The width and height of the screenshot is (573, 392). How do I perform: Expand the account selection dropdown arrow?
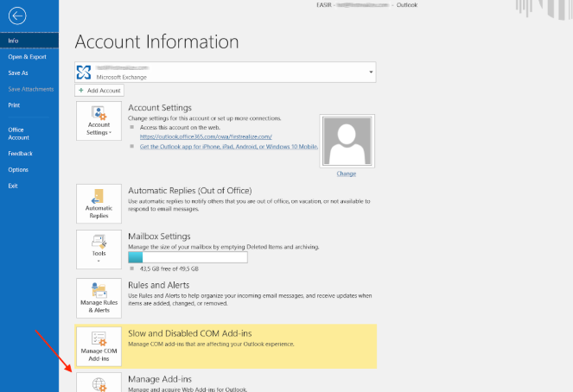371,72
